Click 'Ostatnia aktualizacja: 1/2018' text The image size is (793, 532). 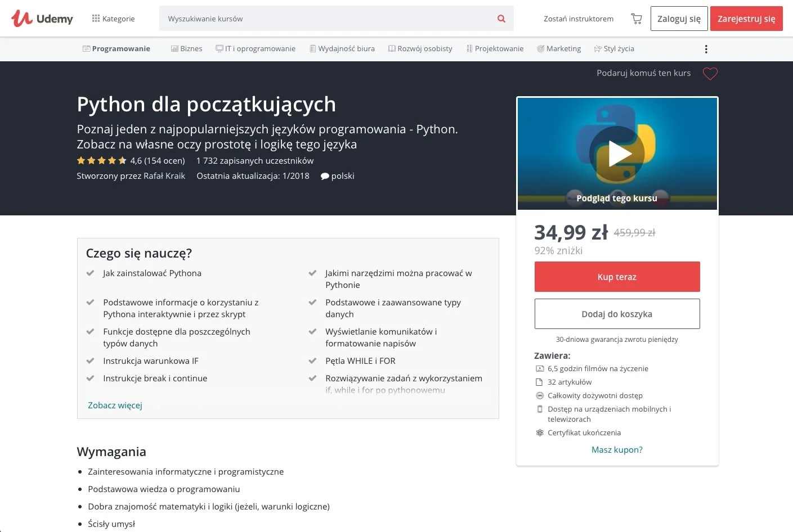[x=253, y=176]
